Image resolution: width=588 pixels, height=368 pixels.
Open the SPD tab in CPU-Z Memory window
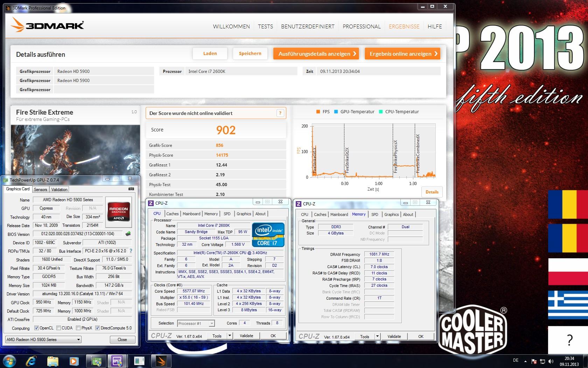[374, 214]
